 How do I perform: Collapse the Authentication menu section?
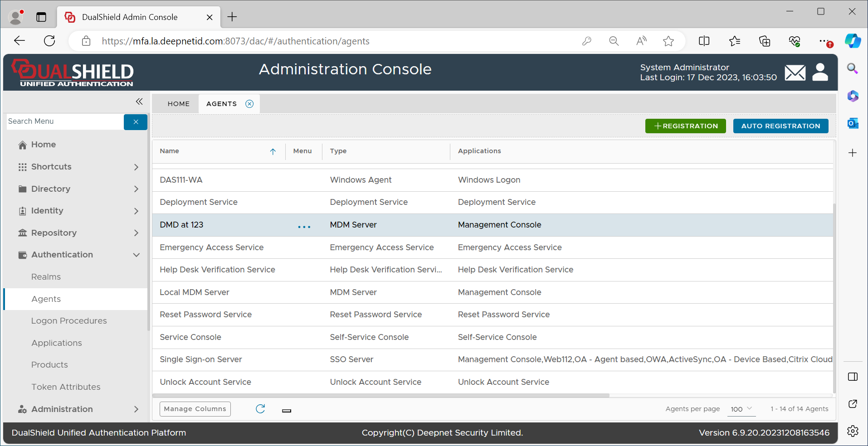tap(136, 255)
